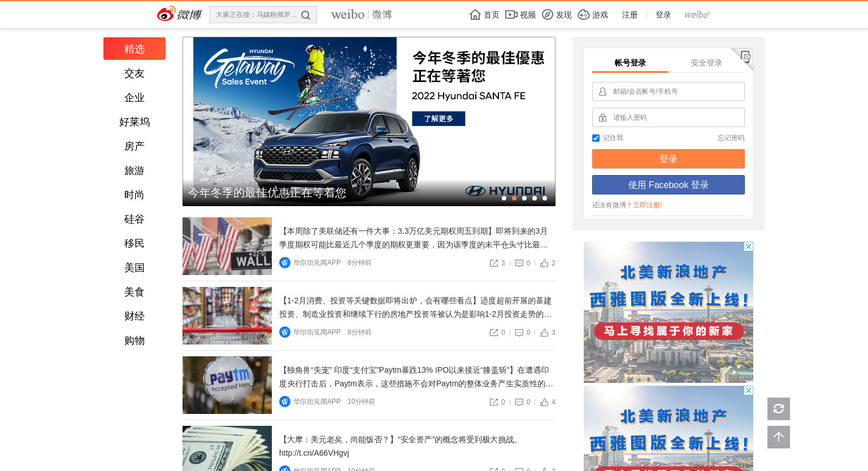Screen dimensions: 868x471
Task: Select the 房产 category
Action: pyautogui.click(x=134, y=146)
